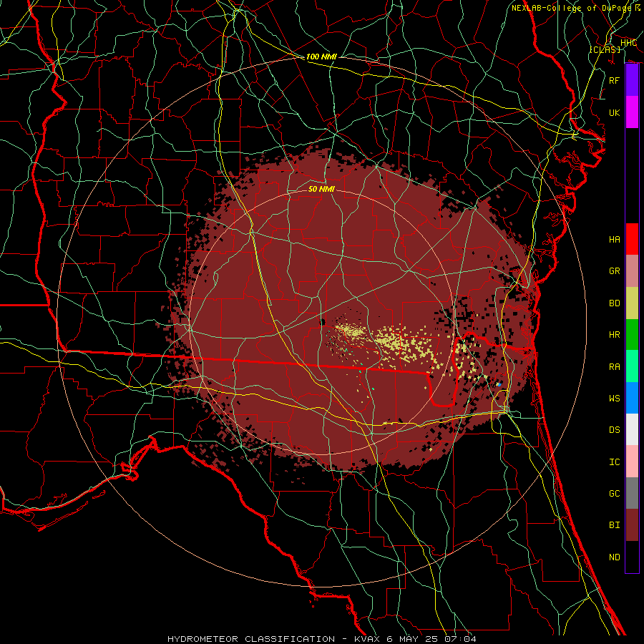Image resolution: width=644 pixels, height=644 pixels.
Task: Select the GR pink legend swatch
Action: click(x=632, y=270)
